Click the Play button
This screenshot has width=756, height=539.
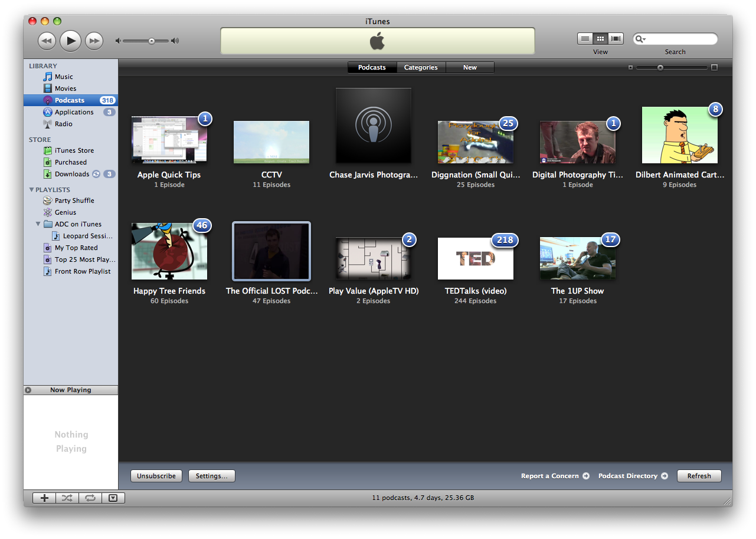(x=70, y=40)
